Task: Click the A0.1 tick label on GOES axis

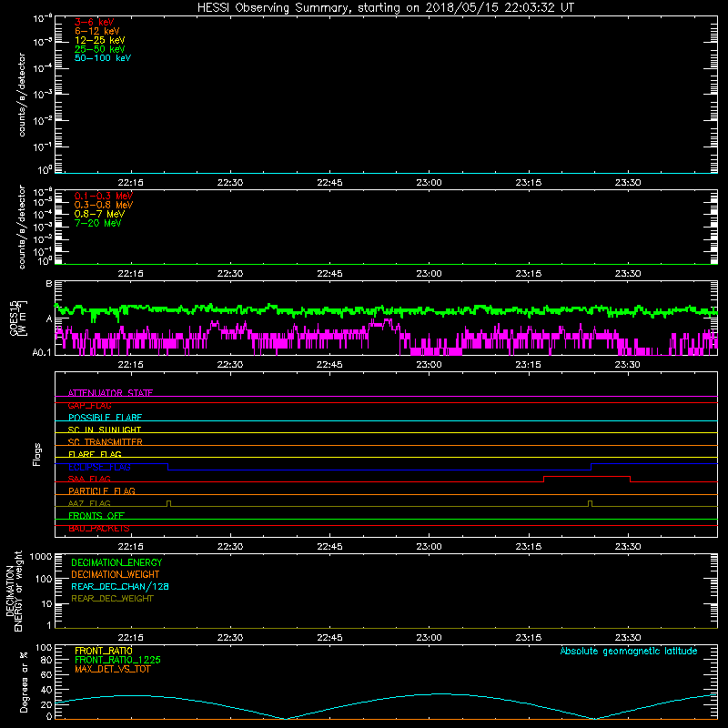Action: tap(42, 353)
